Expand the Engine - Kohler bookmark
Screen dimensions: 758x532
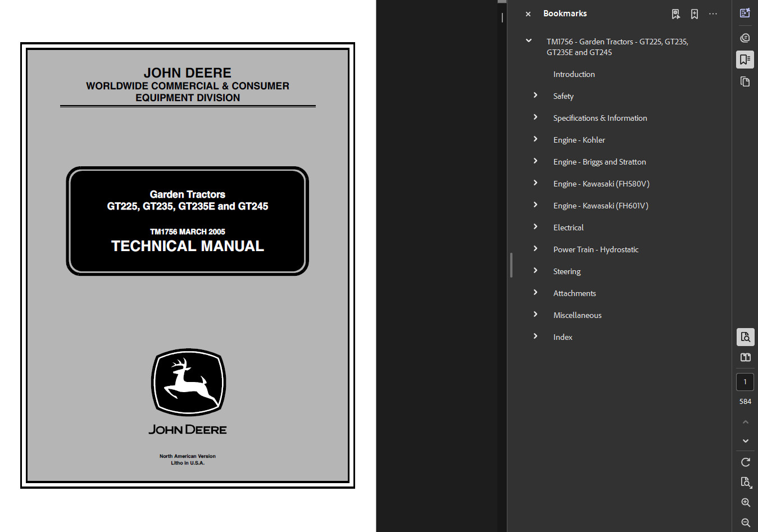coord(535,139)
